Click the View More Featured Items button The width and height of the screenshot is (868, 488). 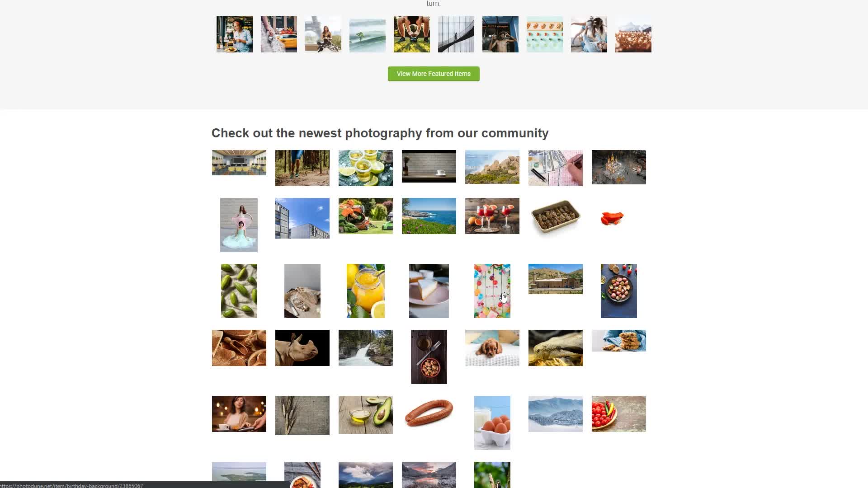(x=434, y=74)
